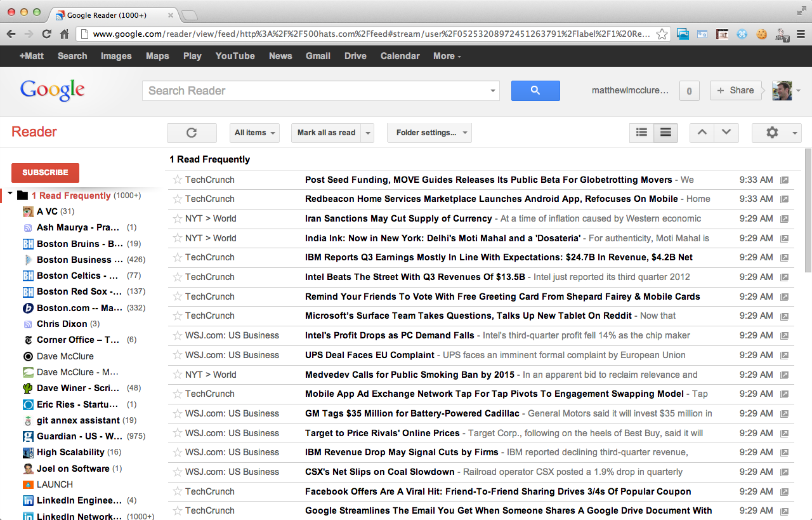Open the More menu in Google bar
The image size is (812, 520).
[x=447, y=56]
